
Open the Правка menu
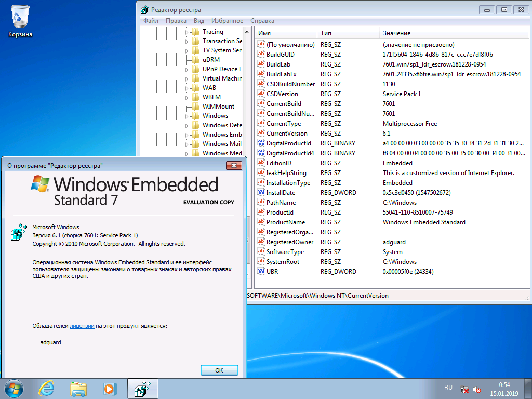(176, 21)
